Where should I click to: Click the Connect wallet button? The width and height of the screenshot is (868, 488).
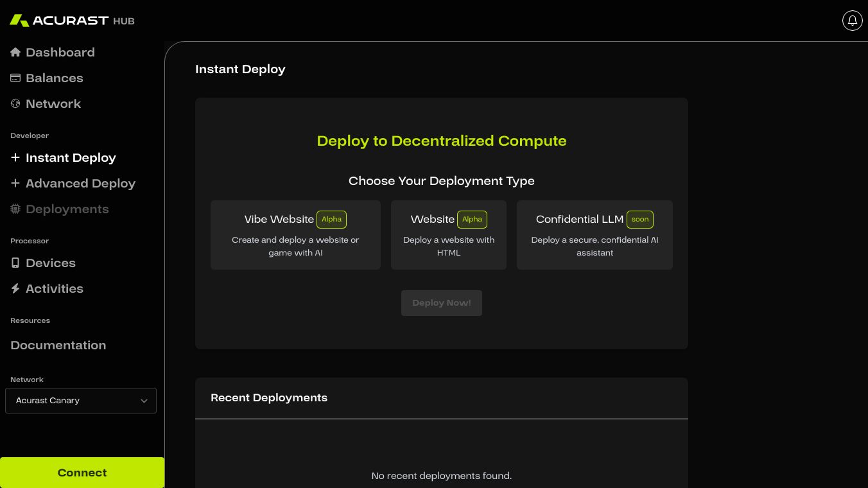[x=82, y=473]
